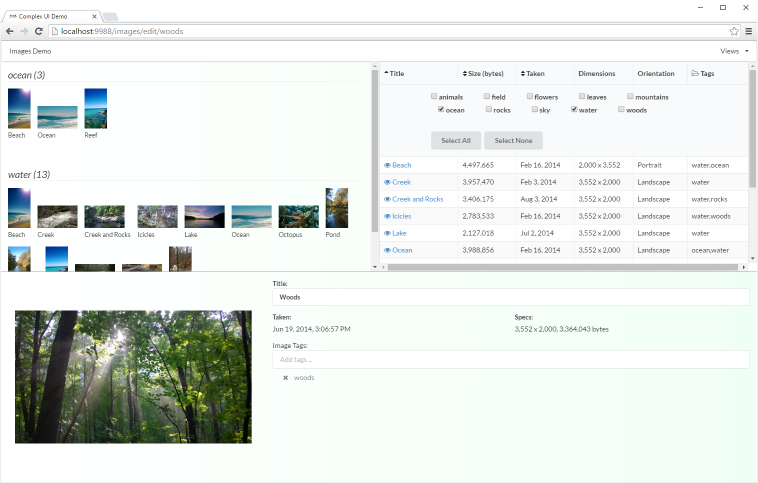The image size is (758, 483).
Task: Select the Lake thumbnail in water group
Action: [204, 217]
